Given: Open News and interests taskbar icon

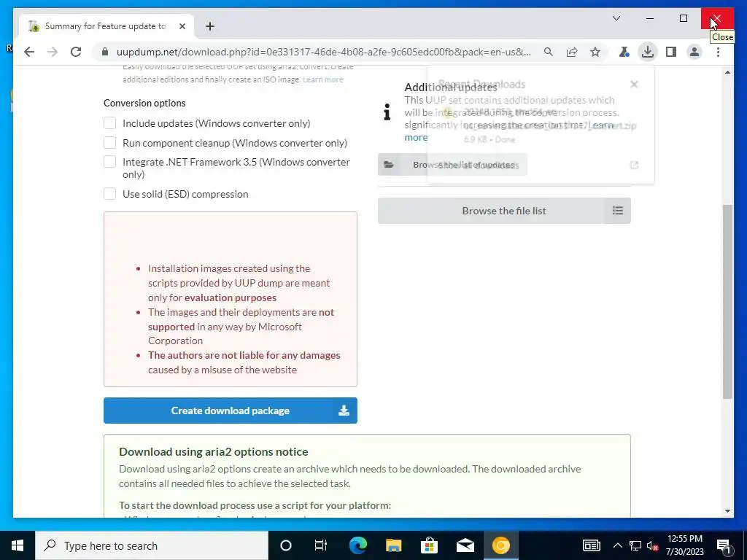Looking at the screenshot, I should (x=591, y=545).
